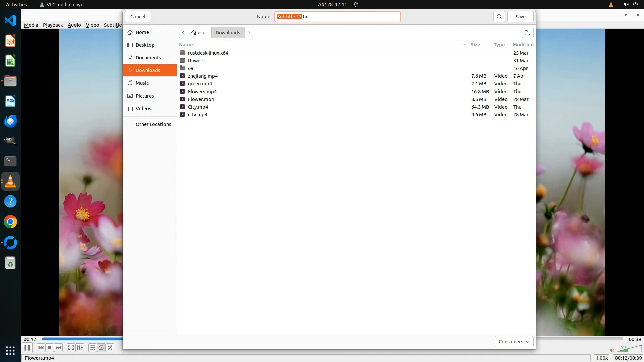Pause the video with the pause button
This screenshot has height=362, width=644.
(x=27, y=348)
